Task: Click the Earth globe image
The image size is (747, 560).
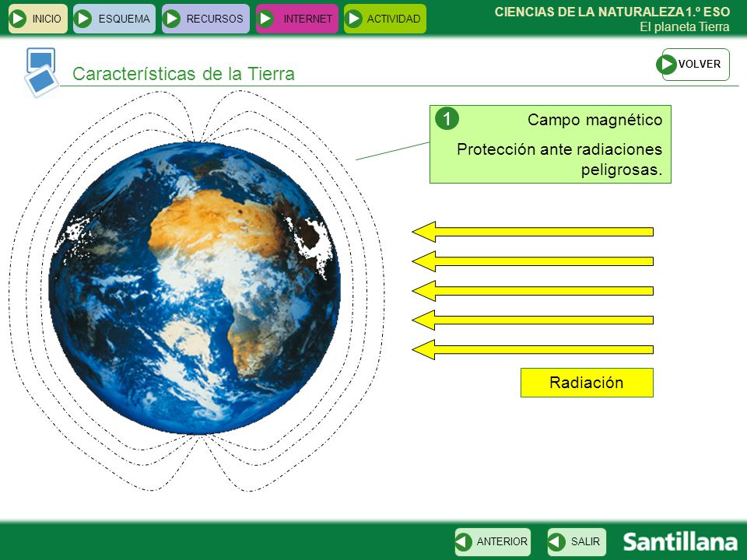Action: click(x=195, y=288)
